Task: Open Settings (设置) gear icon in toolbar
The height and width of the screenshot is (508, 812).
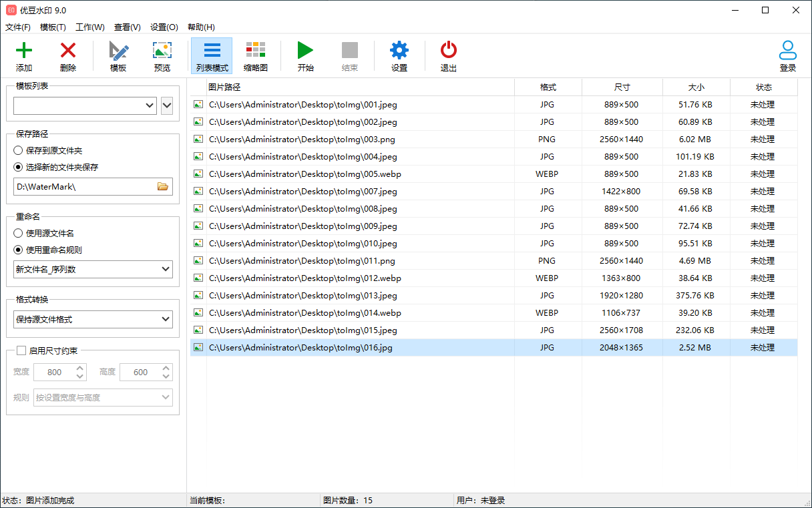Action: pos(399,50)
